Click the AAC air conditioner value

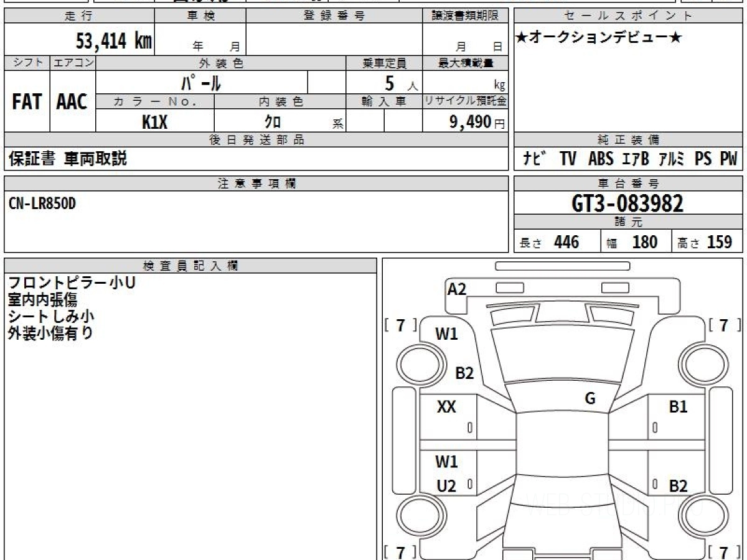click(72, 102)
